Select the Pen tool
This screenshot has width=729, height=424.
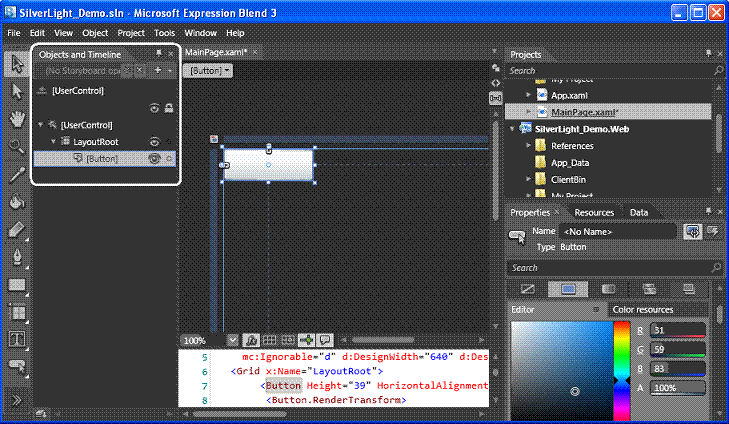17,257
